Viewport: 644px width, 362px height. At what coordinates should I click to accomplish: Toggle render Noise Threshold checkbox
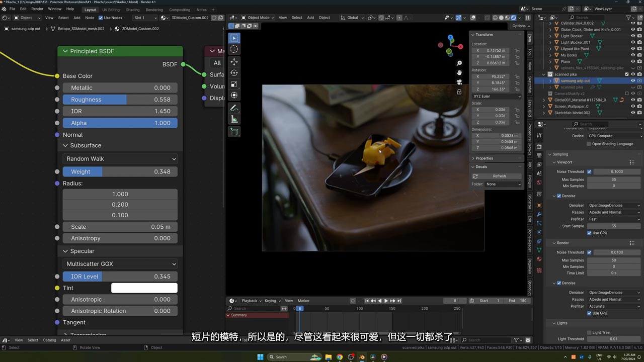tap(589, 252)
